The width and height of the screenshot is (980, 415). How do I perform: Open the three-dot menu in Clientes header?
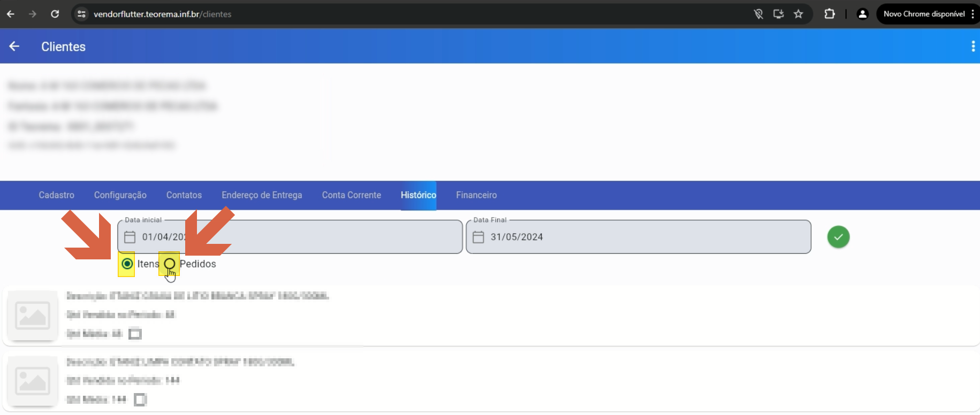973,47
